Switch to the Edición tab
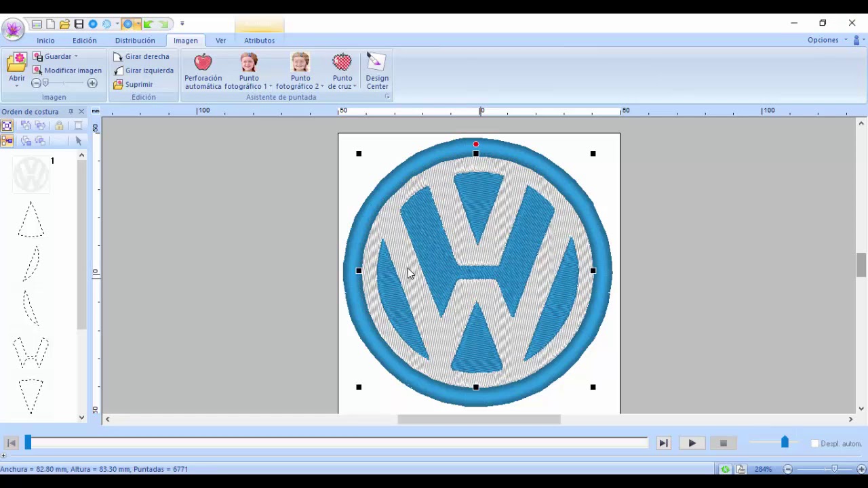Viewport: 868px width, 488px height. (85, 41)
